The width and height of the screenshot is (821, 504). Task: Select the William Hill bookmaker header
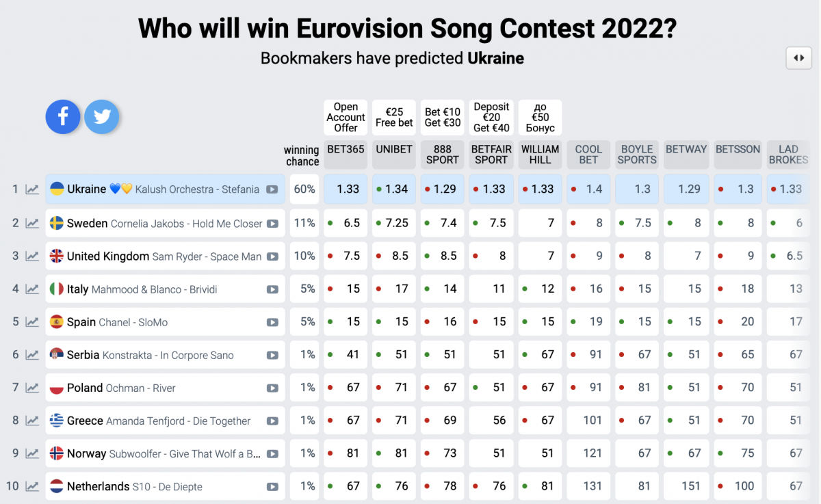540,155
